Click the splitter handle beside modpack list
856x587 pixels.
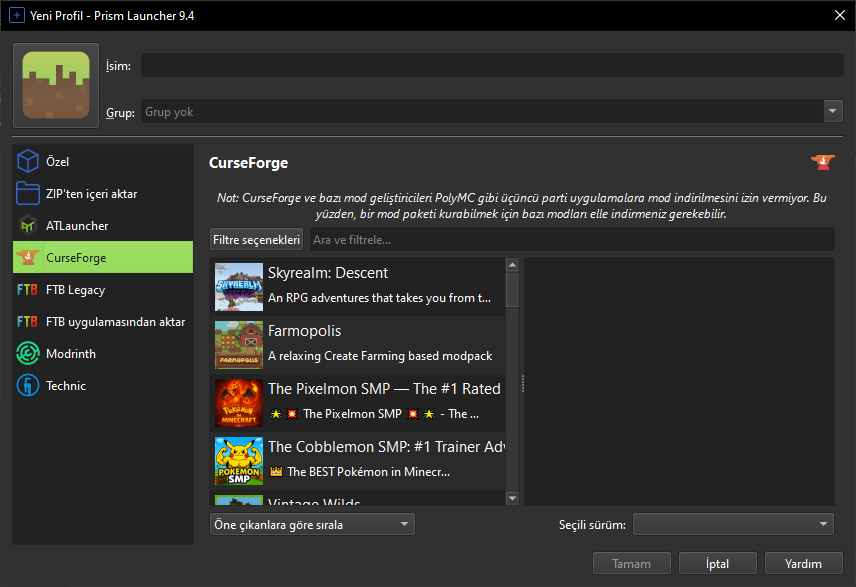[522, 383]
